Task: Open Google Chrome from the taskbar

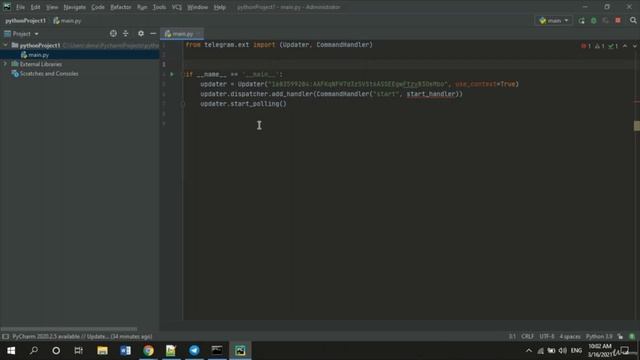Action: (x=148, y=351)
